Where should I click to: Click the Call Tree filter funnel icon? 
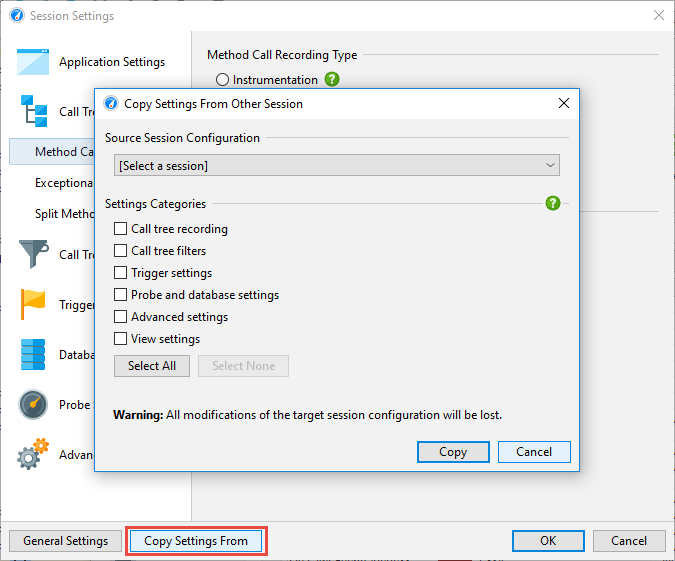coord(33,254)
